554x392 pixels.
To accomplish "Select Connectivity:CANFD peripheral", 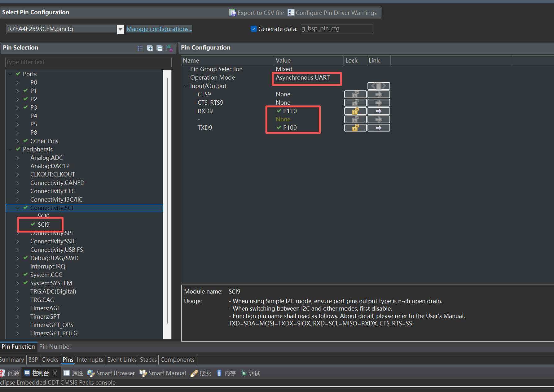I will coord(57,183).
